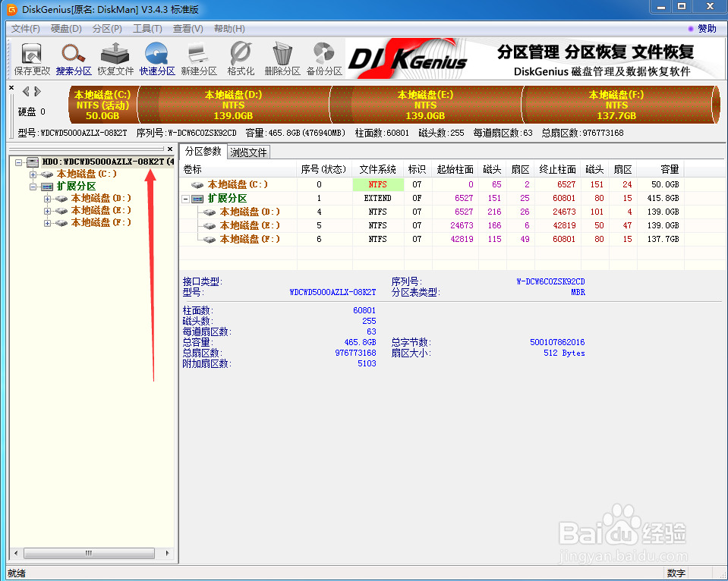This screenshot has height=581, width=728.
Task: Click drive icon of 本地磁盘(C:) in table
Action: 197,185
